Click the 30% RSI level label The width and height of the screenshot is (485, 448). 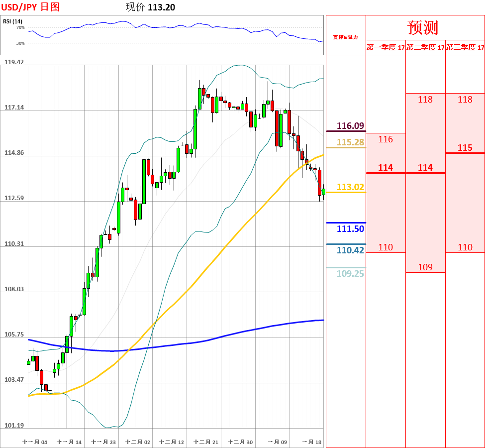(20, 43)
